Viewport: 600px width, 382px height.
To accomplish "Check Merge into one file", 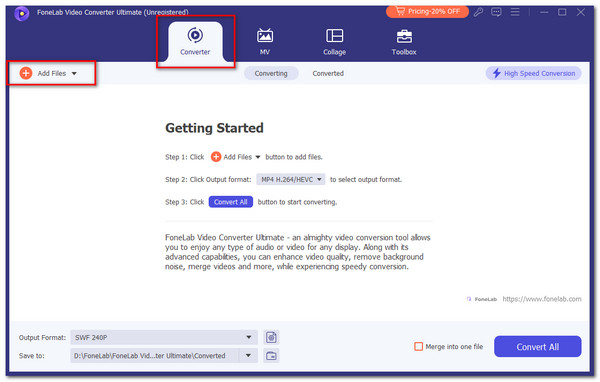I will point(419,346).
